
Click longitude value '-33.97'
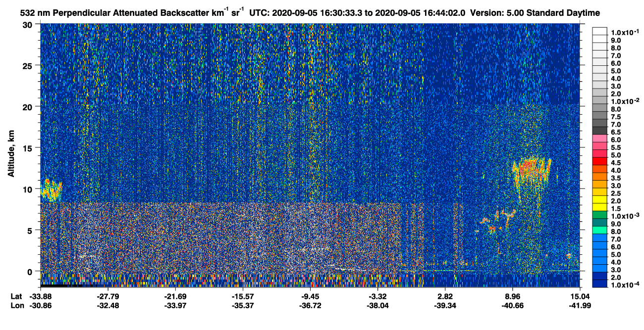(x=175, y=305)
